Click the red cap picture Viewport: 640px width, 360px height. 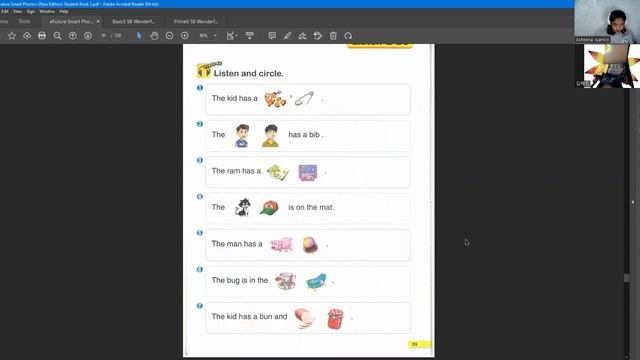269,208
